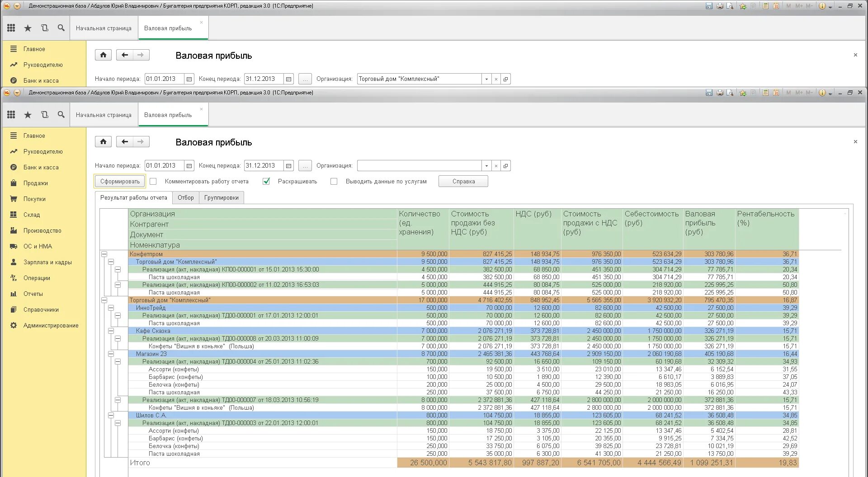Click the Home button above front report
This screenshot has height=477, width=868.
point(103,142)
